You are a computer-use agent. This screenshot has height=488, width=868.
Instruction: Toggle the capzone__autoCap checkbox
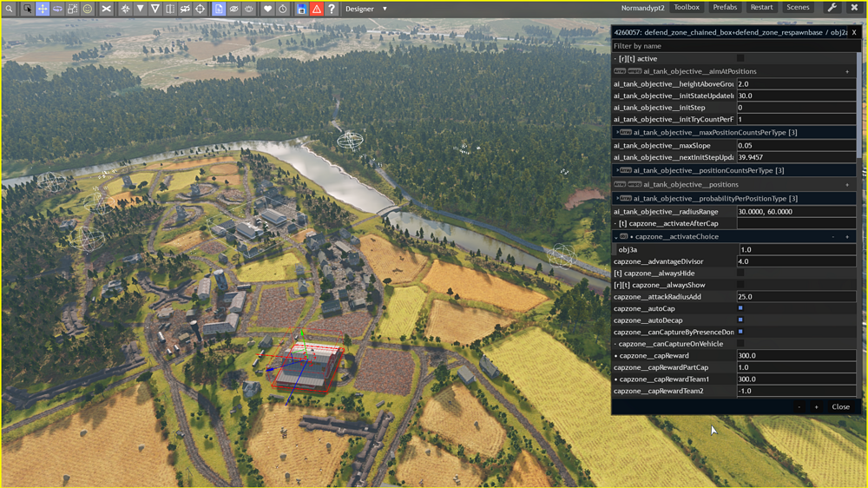tap(740, 308)
